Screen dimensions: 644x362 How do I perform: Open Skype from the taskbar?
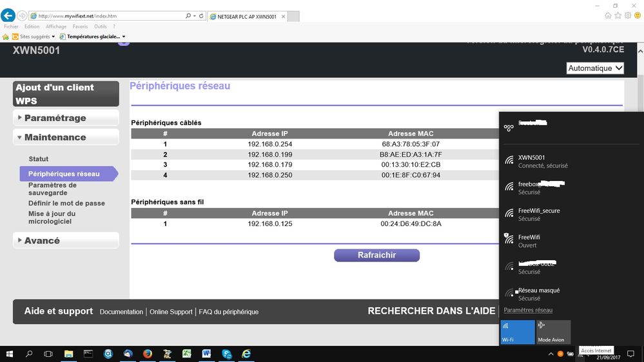[226, 354]
